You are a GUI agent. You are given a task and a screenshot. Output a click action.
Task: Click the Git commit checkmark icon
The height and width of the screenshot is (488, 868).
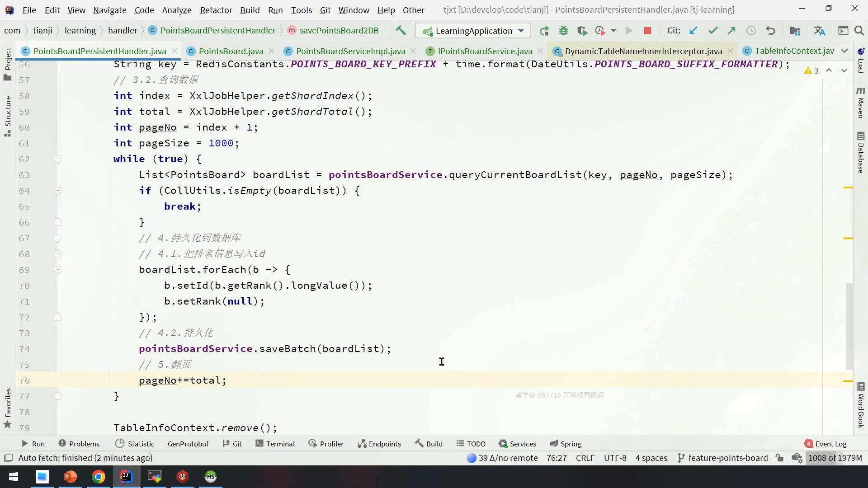coord(713,31)
